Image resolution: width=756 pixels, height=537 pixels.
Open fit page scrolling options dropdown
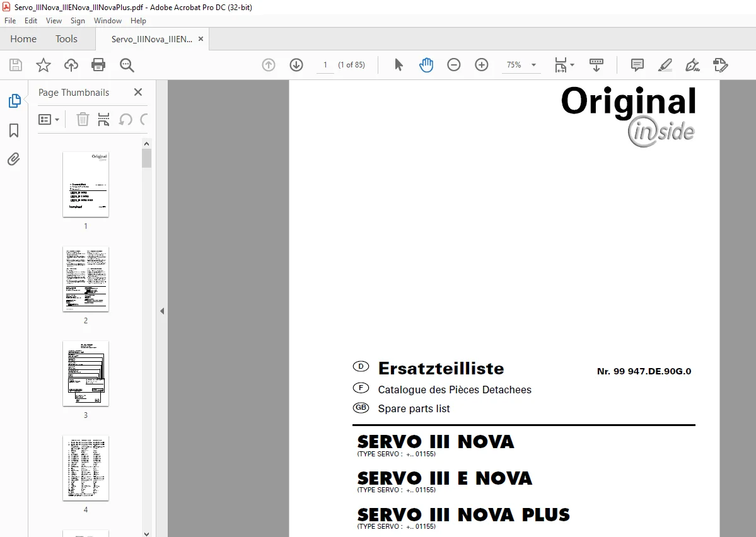(x=564, y=65)
